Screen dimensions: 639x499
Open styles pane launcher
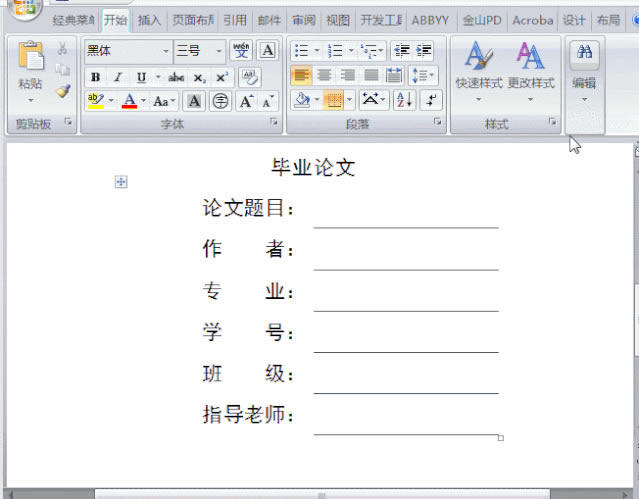point(553,122)
